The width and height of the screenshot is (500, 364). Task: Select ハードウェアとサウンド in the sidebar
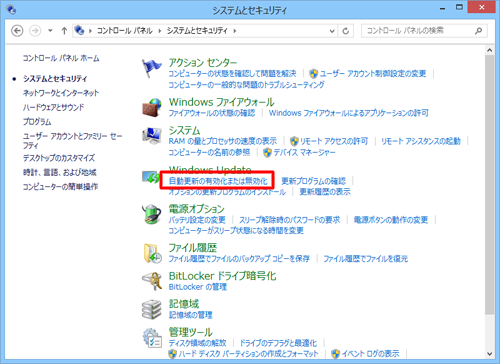53,107
